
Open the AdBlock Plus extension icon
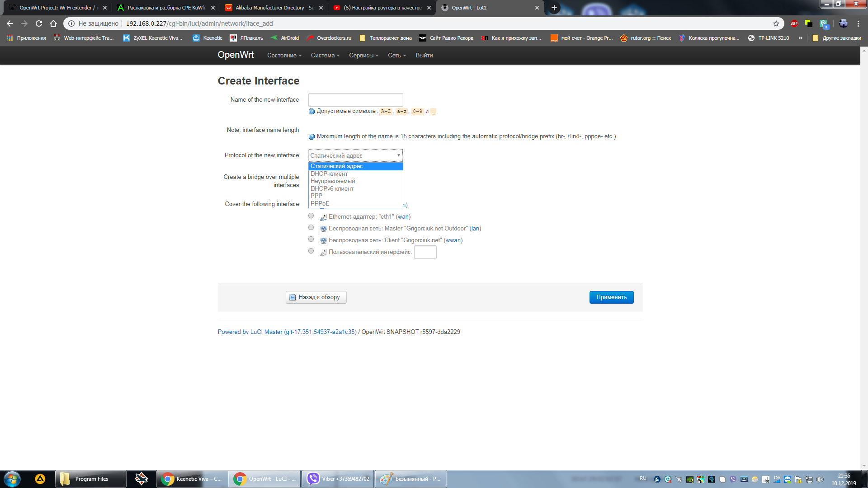click(x=794, y=23)
